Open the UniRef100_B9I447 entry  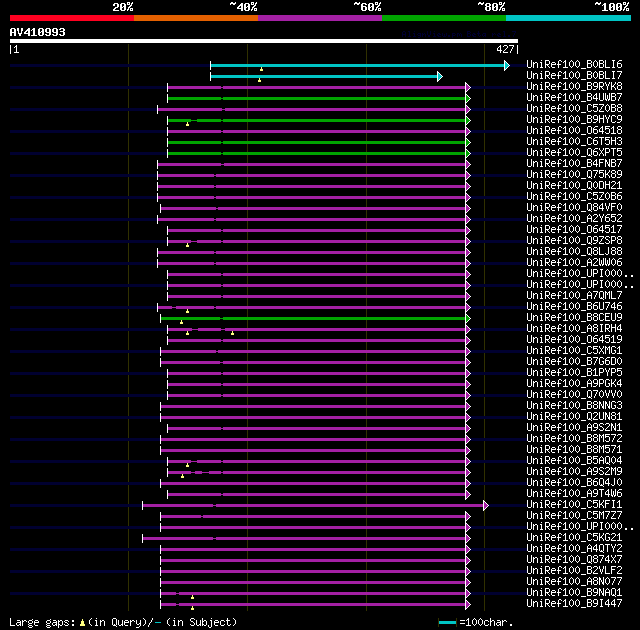[x=574, y=604]
